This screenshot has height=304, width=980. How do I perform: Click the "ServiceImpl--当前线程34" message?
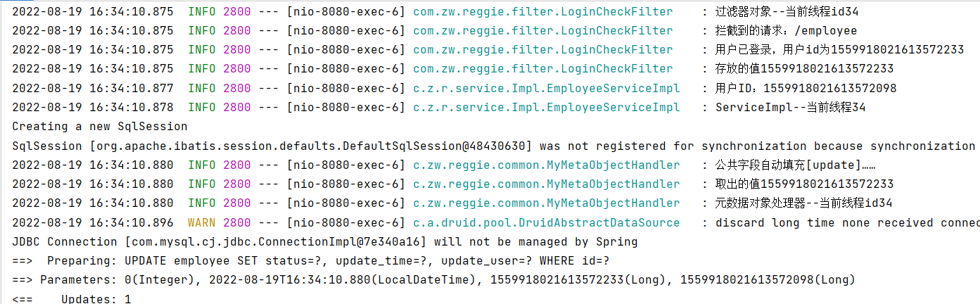(x=790, y=108)
